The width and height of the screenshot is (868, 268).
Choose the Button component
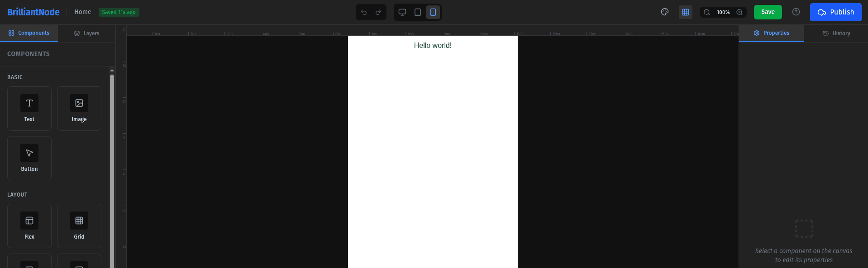29,158
